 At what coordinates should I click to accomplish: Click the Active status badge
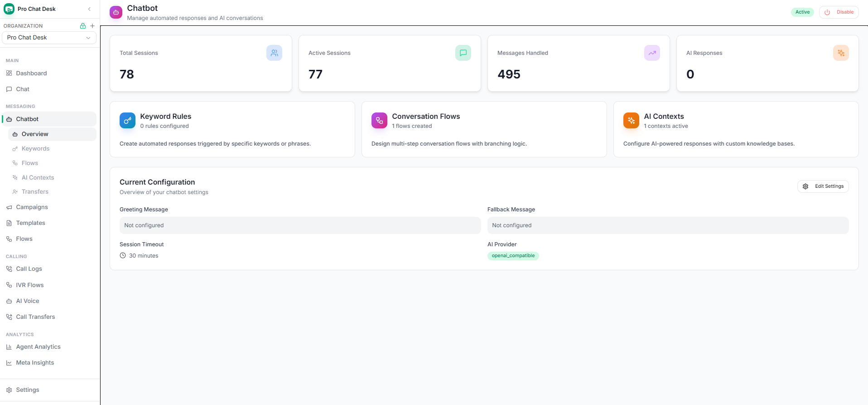pyautogui.click(x=802, y=12)
